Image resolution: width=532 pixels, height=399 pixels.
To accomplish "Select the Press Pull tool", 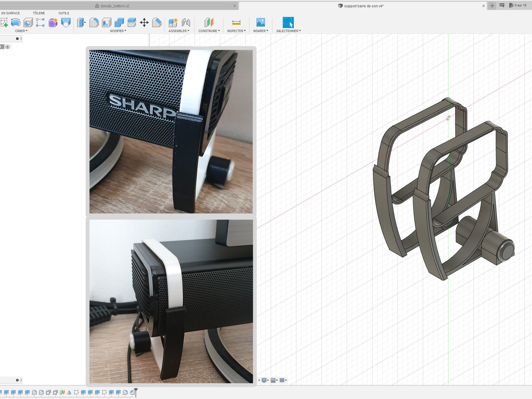I will click(x=81, y=22).
